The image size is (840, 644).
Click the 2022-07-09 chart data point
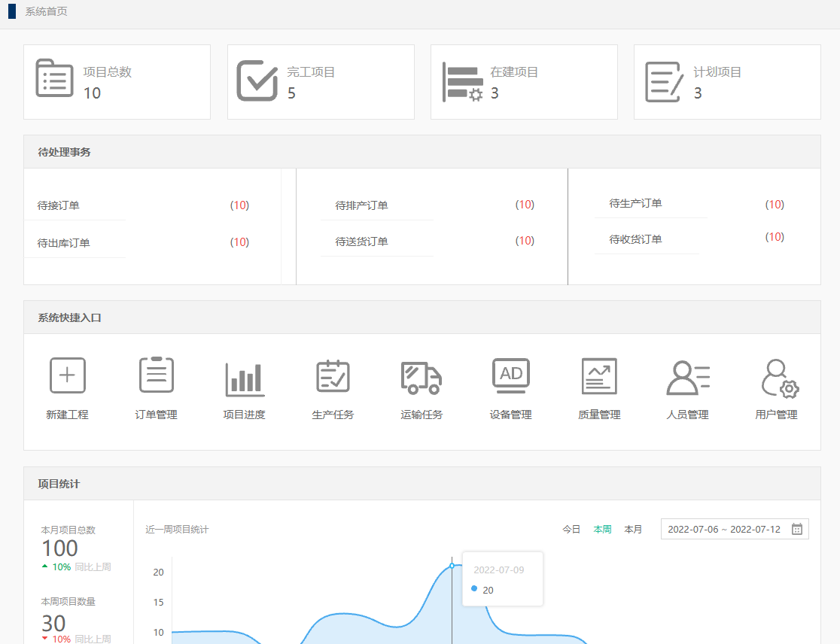[x=452, y=565]
